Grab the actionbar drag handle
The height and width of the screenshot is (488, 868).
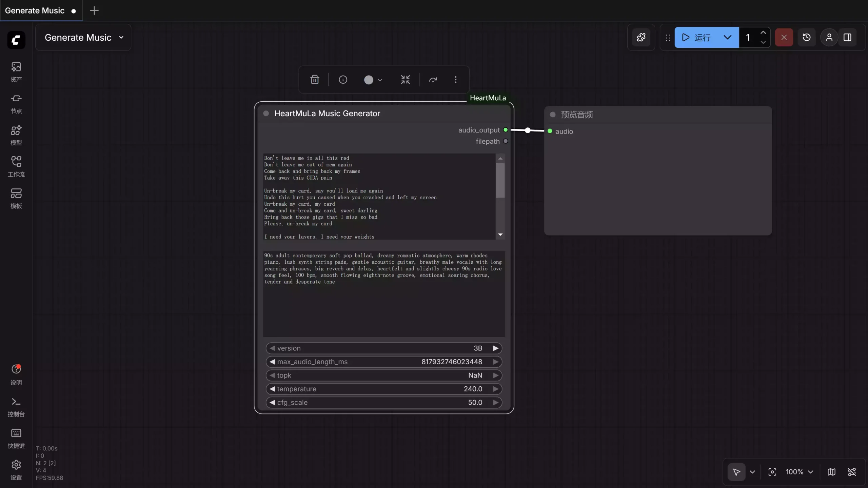tap(668, 38)
